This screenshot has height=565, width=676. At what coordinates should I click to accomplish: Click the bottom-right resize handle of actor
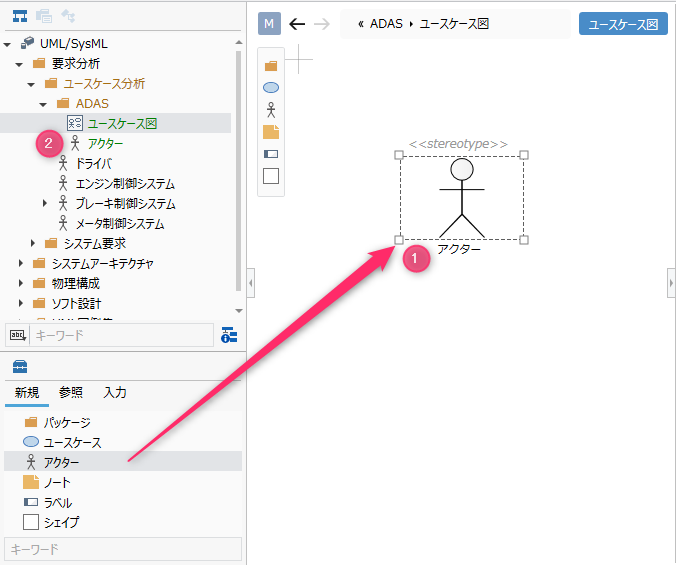pos(524,240)
